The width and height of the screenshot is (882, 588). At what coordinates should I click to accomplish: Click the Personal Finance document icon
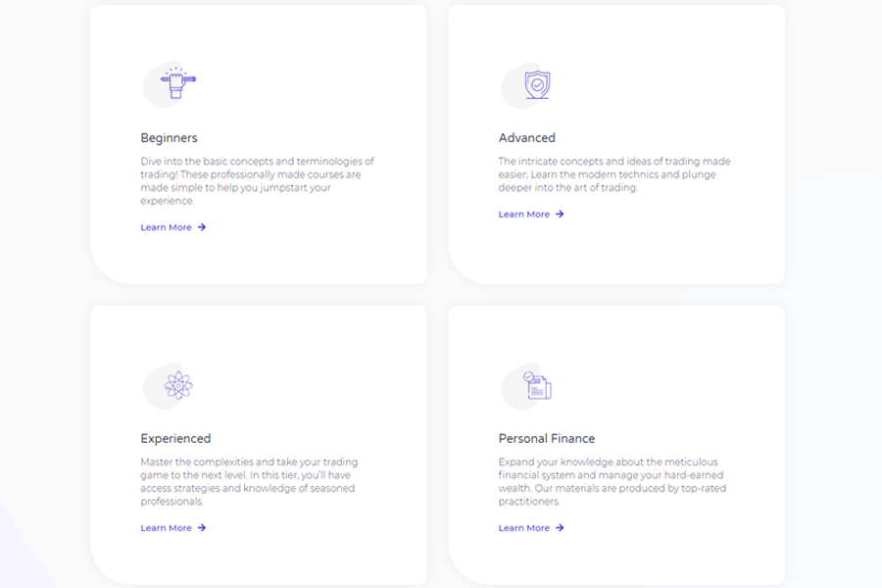point(537,385)
